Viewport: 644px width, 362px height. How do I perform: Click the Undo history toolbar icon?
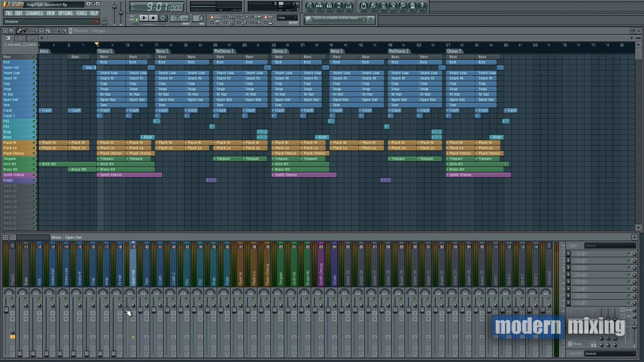(x=364, y=6)
